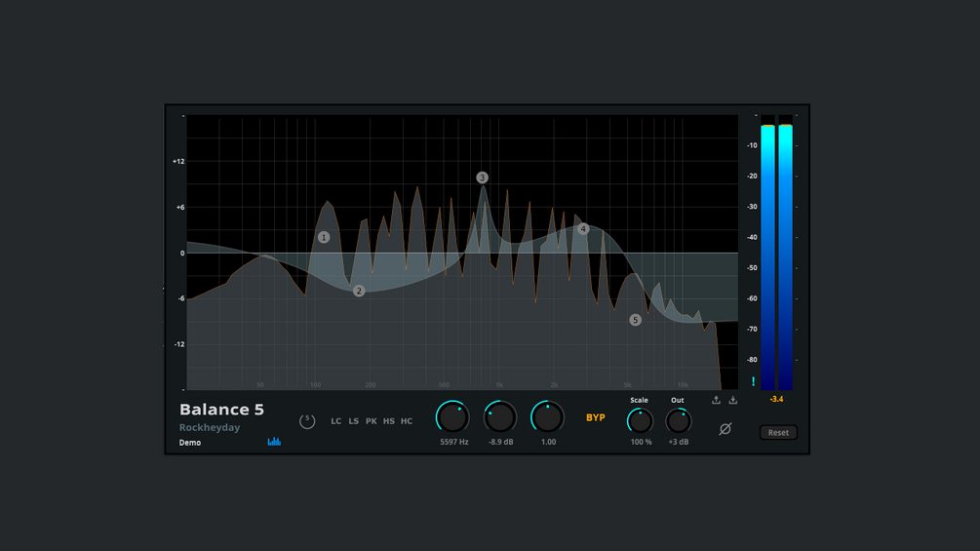Click the clip warning exclamation indicator

753,381
